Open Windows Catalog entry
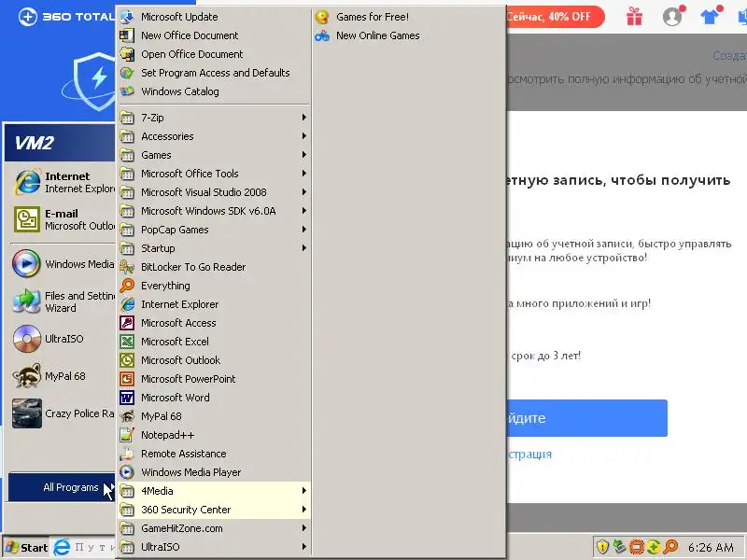Screen dimensions: 747x560 215,91
